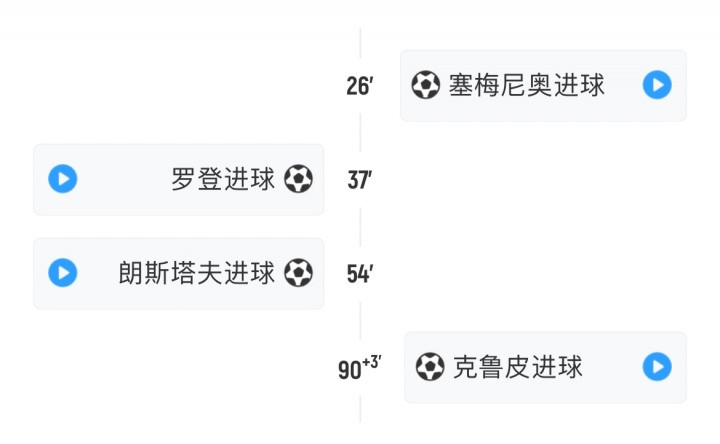
Task: Select the 26' timeline marker
Action: (x=359, y=87)
